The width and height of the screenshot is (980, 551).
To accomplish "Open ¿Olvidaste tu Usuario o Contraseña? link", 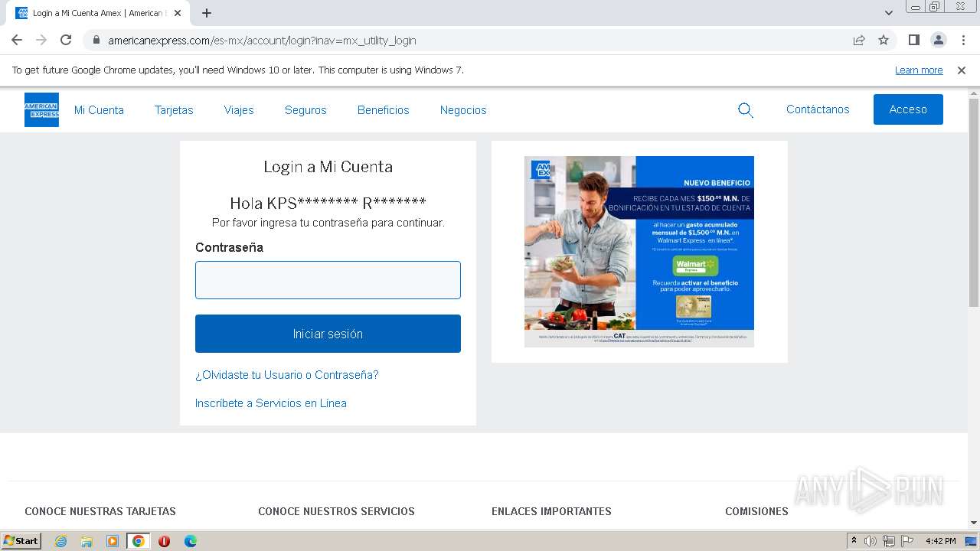I will click(287, 375).
